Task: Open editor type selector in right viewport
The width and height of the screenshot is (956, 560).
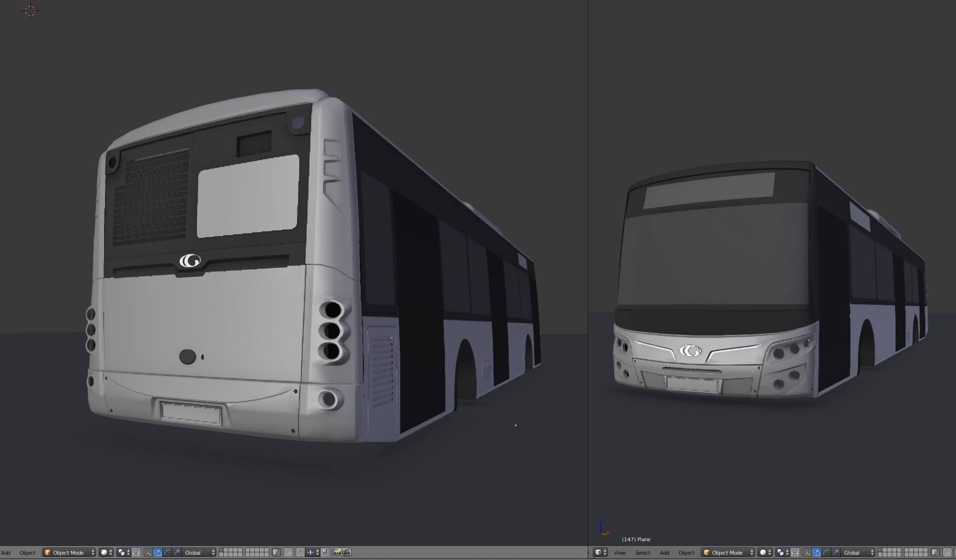Action: pos(600,552)
